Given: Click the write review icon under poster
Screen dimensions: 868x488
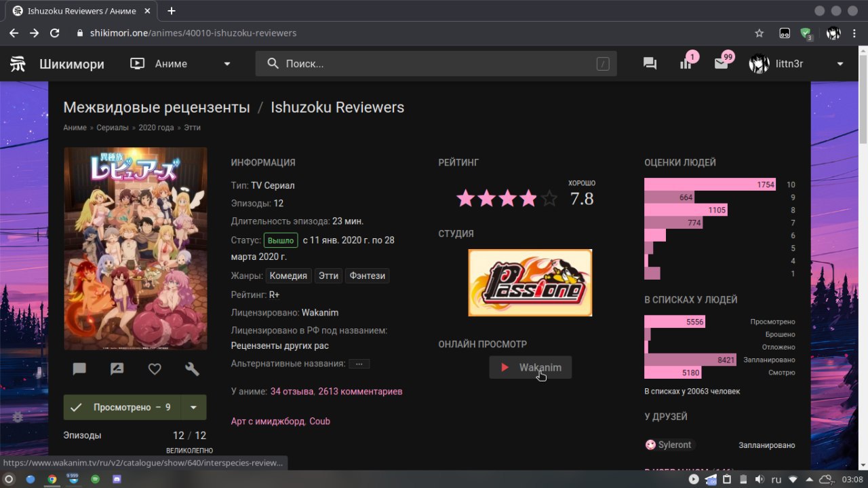Looking at the screenshot, I should [117, 369].
